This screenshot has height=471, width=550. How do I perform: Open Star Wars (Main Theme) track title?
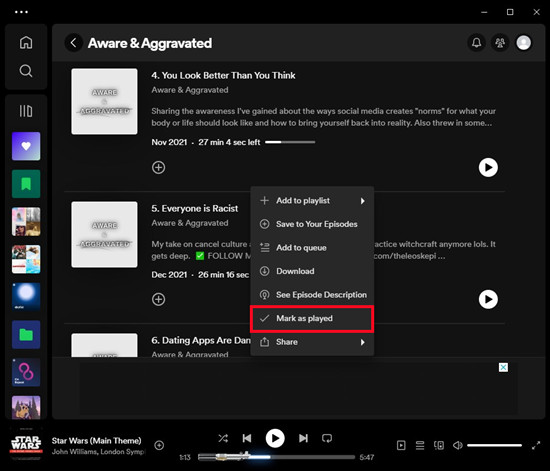pos(96,440)
